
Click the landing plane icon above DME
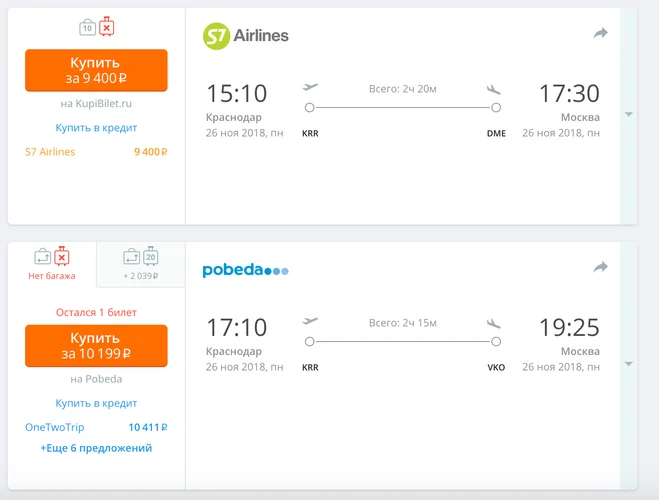(494, 89)
